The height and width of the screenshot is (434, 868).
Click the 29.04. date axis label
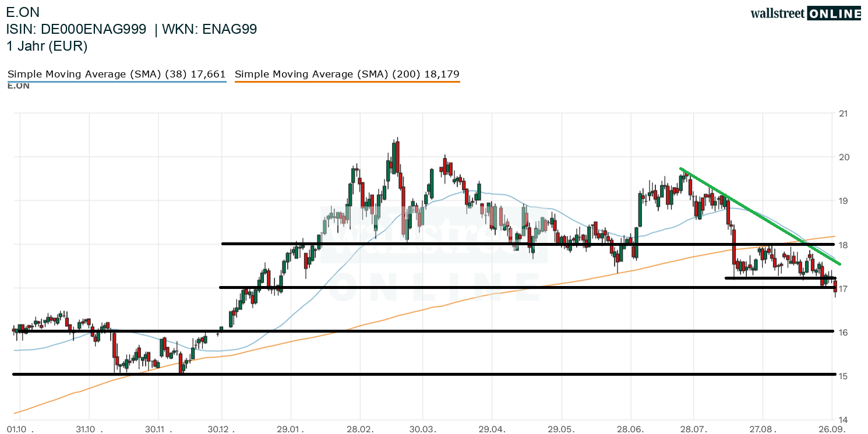492,429
